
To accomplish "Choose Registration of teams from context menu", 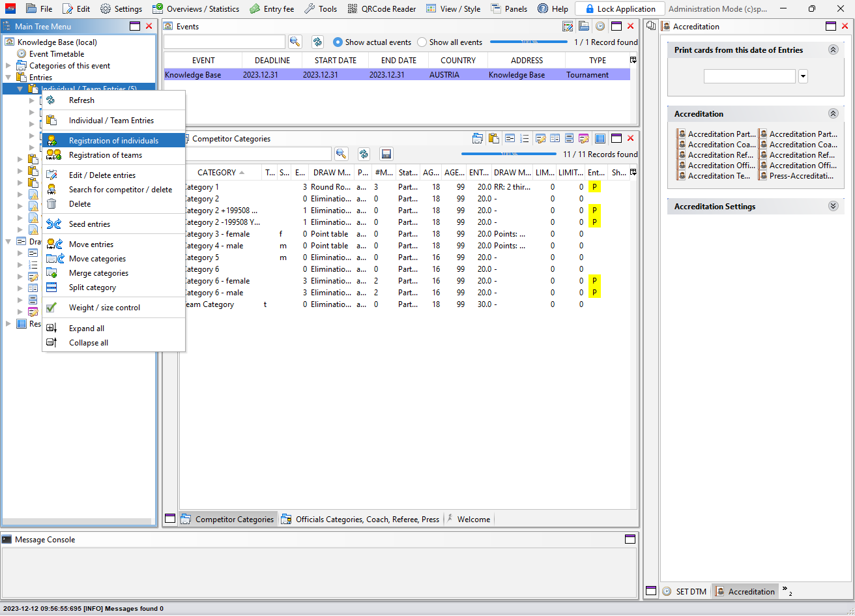I will [105, 155].
